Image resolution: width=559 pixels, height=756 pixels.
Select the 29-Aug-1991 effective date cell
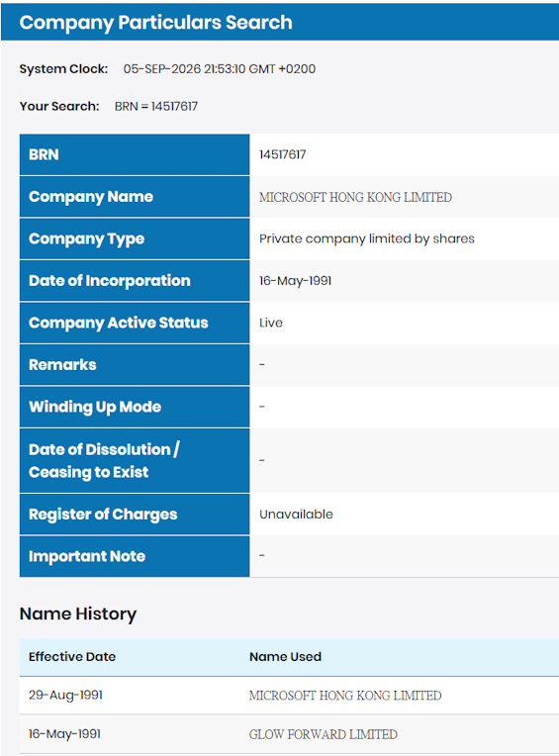coord(65,695)
